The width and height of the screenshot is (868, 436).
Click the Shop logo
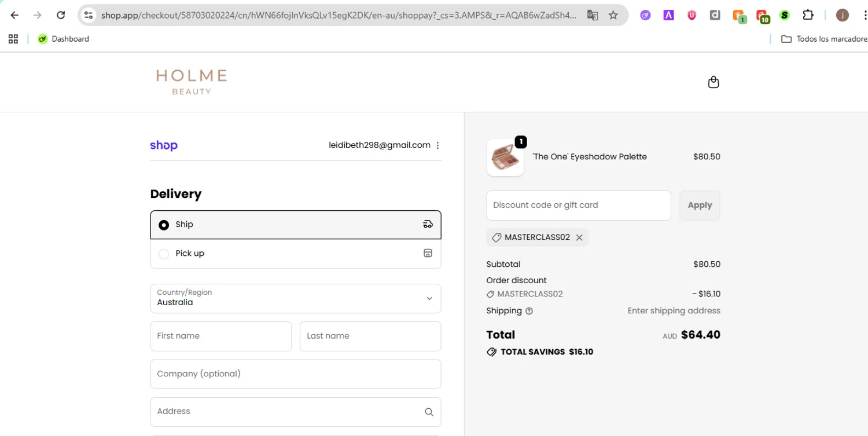tap(164, 145)
